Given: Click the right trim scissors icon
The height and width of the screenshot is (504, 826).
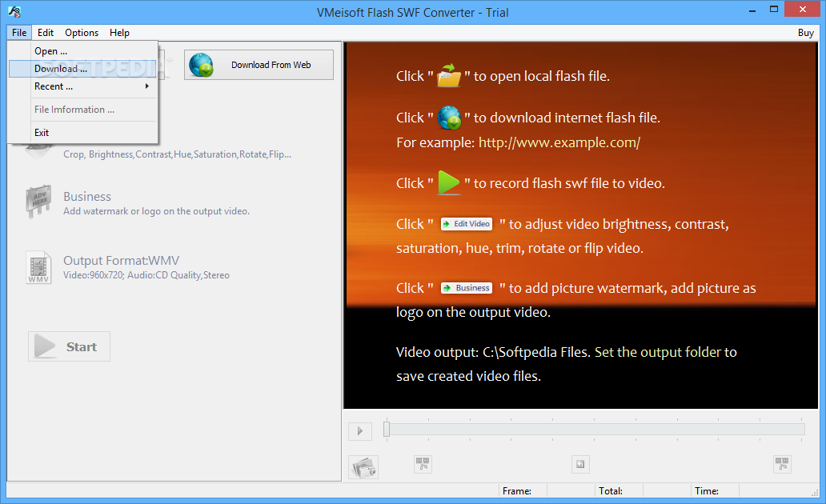Looking at the screenshot, I should coord(782,464).
